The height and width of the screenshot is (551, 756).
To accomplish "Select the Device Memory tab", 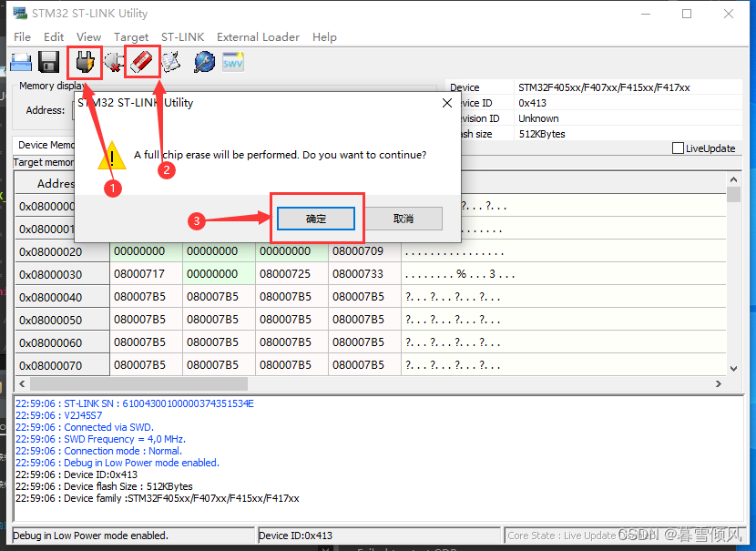I will pos(45,145).
